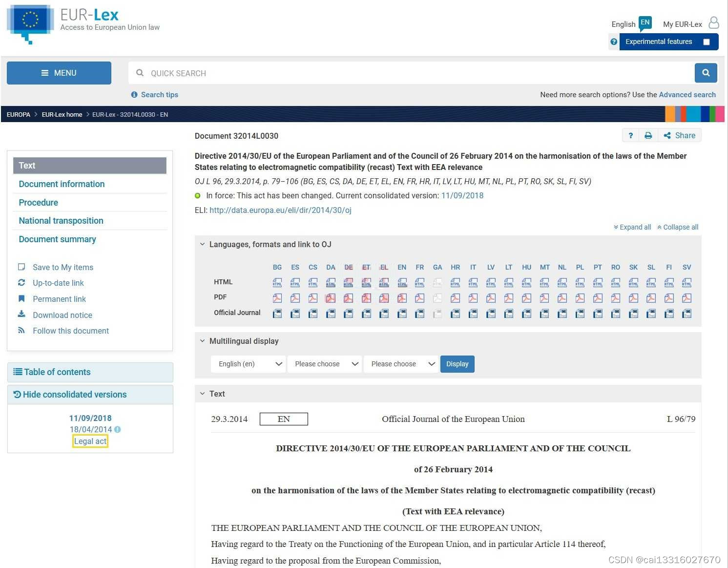Click Collapse all
728x568 pixels.
pyautogui.click(x=678, y=227)
